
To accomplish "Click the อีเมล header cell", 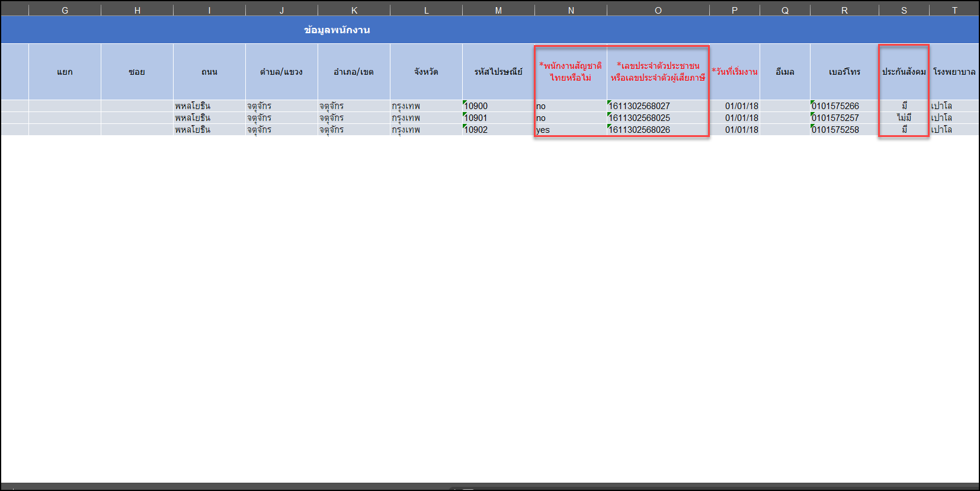I will click(x=784, y=72).
